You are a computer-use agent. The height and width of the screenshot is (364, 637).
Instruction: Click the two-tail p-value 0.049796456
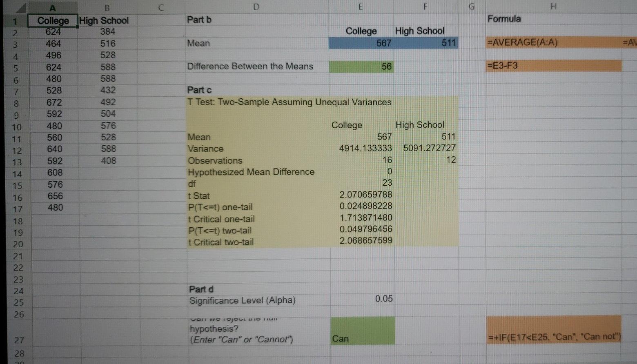coord(365,229)
